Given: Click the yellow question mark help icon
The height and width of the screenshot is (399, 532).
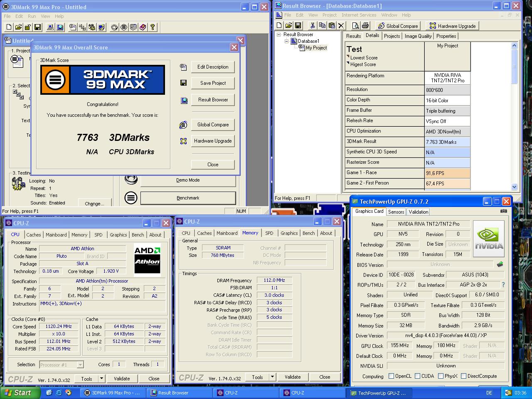Looking at the screenshot, I should point(153,27).
